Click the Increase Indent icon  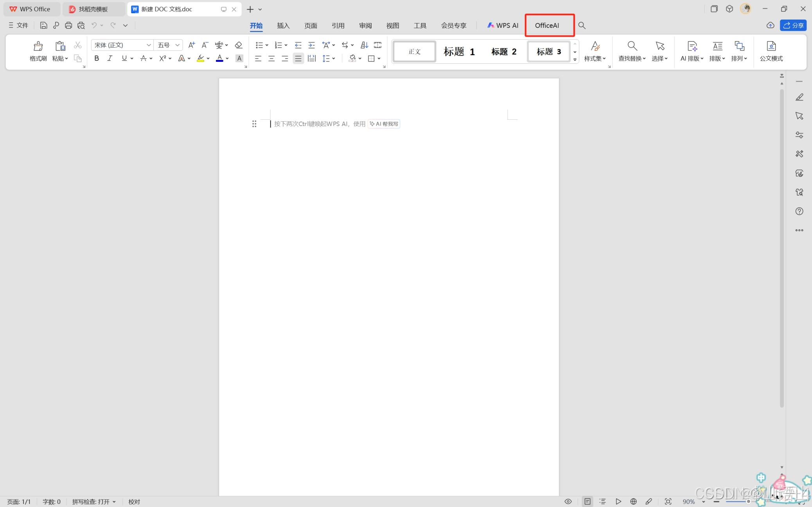(311, 45)
